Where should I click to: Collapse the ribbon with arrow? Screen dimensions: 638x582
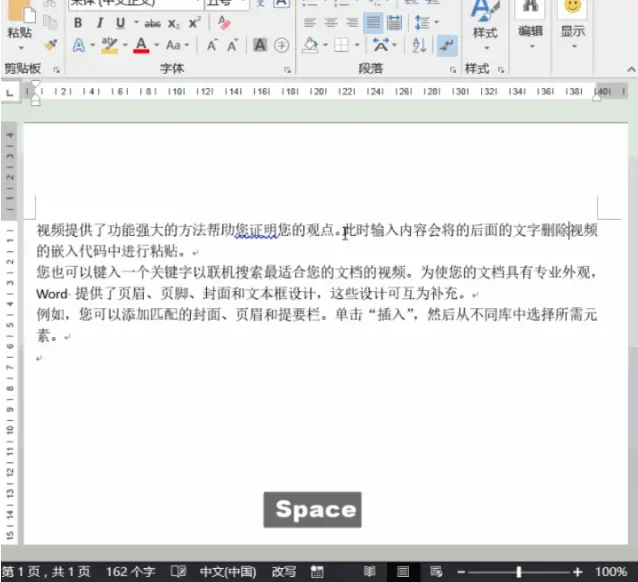(631, 70)
